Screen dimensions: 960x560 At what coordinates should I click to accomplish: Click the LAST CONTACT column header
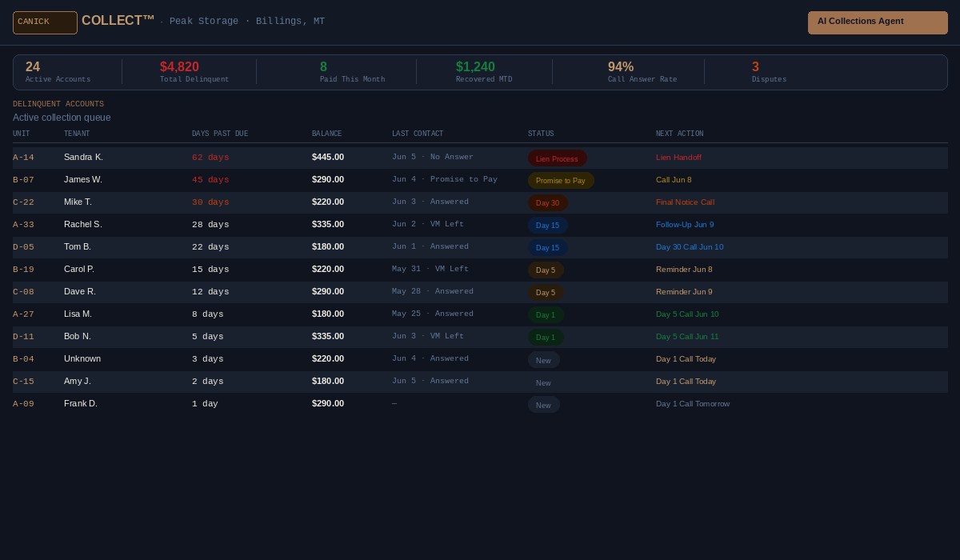[418, 134]
